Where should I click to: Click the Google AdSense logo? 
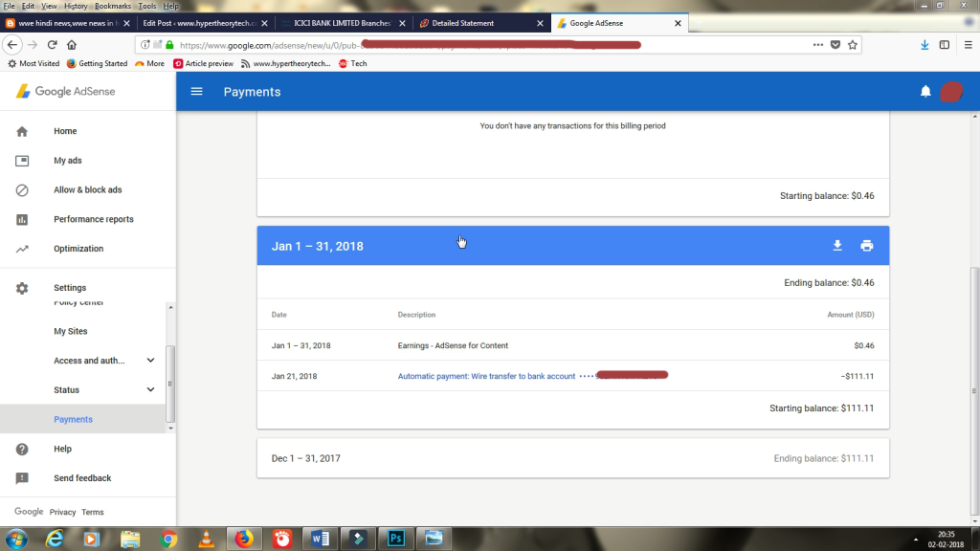tap(66, 91)
